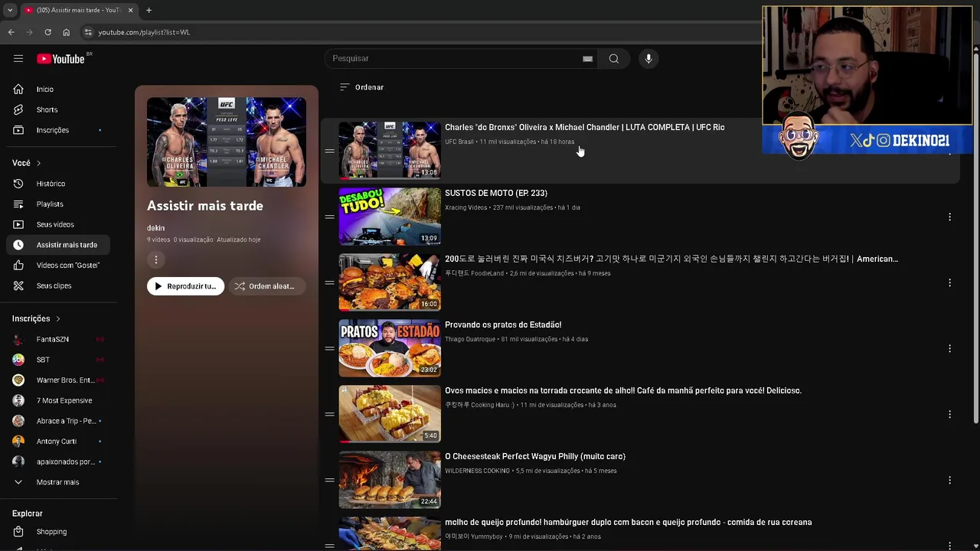The width and height of the screenshot is (980, 551).
Task: Open the Ordenar sort dropdown
Action: tap(361, 87)
